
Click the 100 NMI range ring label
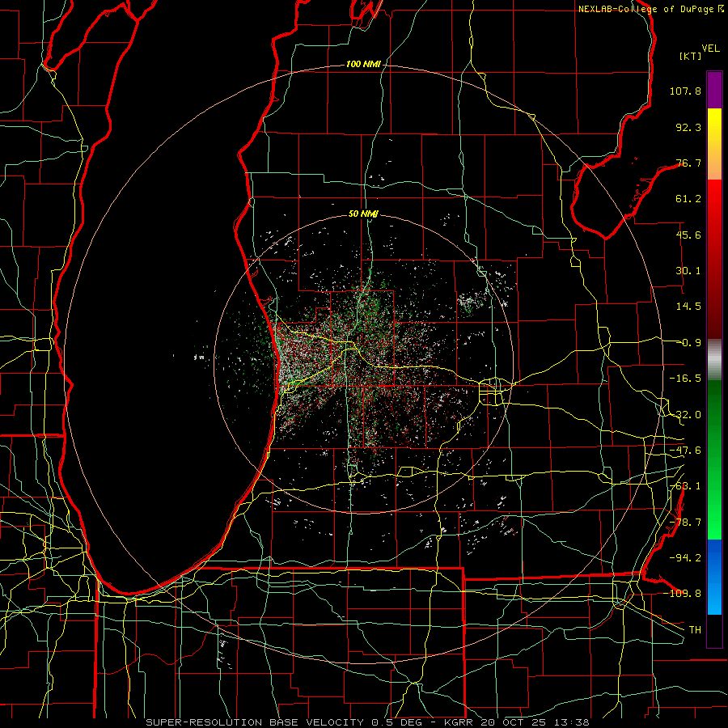pos(363,64)
